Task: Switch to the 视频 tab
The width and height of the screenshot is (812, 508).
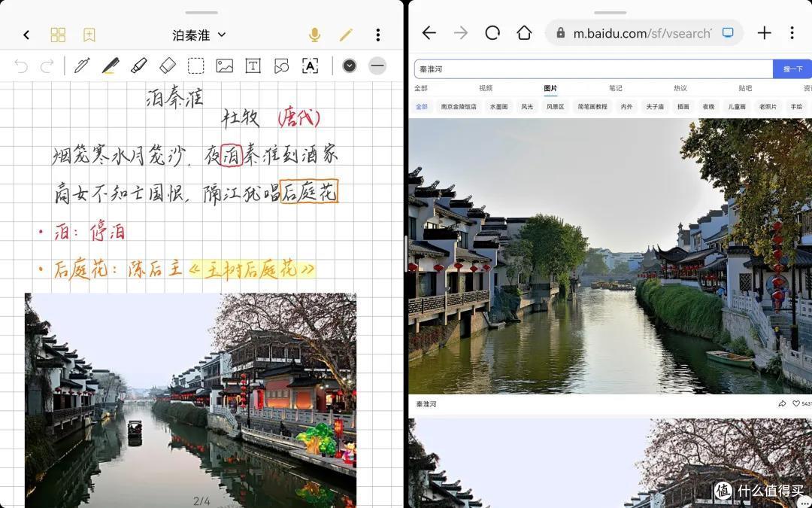Action: 486,88
